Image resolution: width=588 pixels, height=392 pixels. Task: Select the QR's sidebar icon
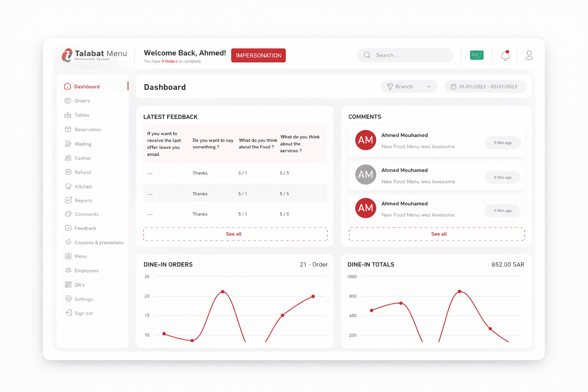tap(69, 284)
